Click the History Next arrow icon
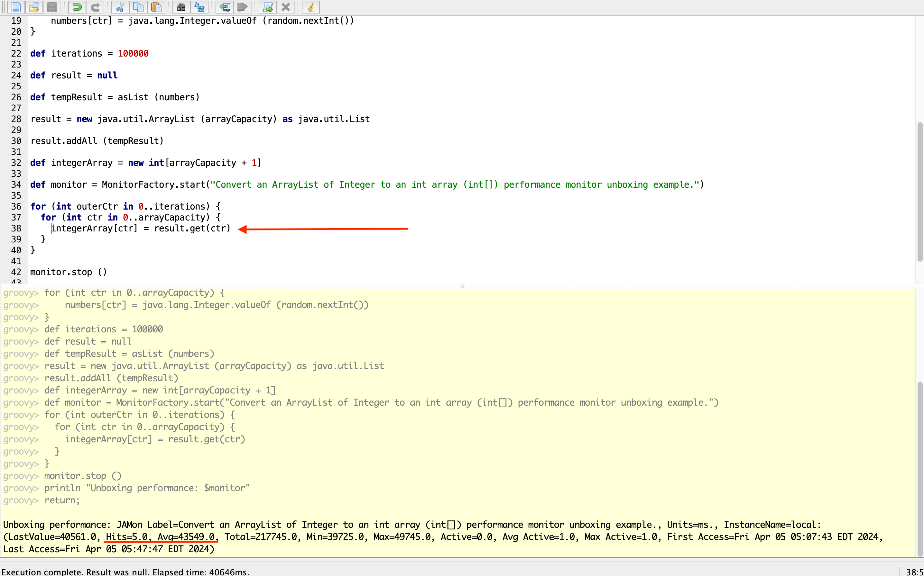The height and width of the screenshot is (576, 924). click(243, 7)
